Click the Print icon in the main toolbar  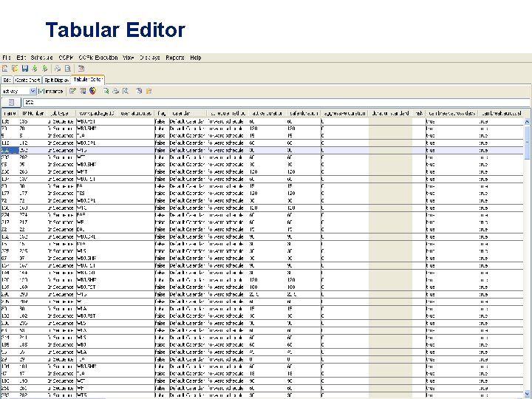click(x=58, y=69)
